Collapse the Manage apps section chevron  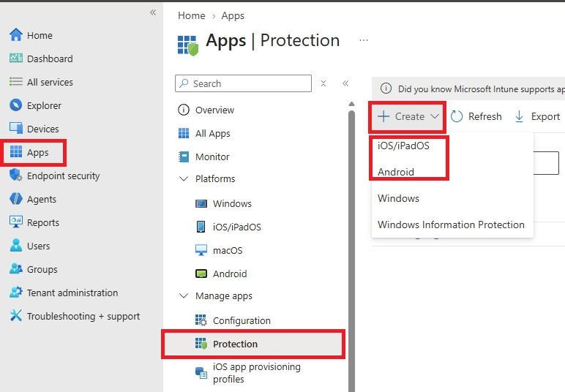point(184,295)
